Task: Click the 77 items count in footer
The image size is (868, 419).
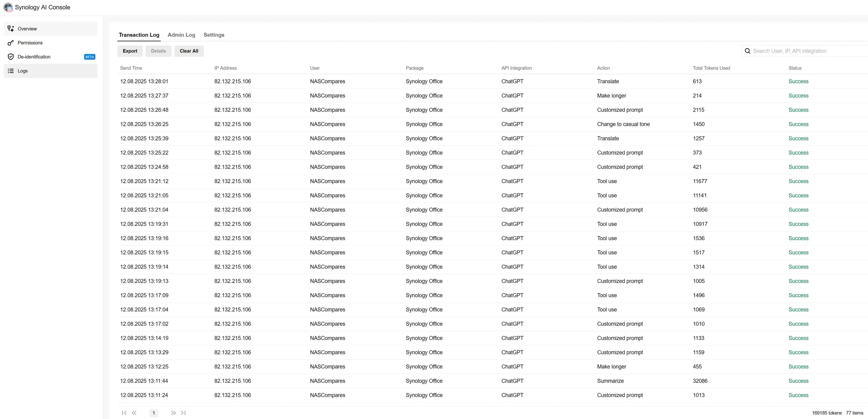Action: coord(854,413)
